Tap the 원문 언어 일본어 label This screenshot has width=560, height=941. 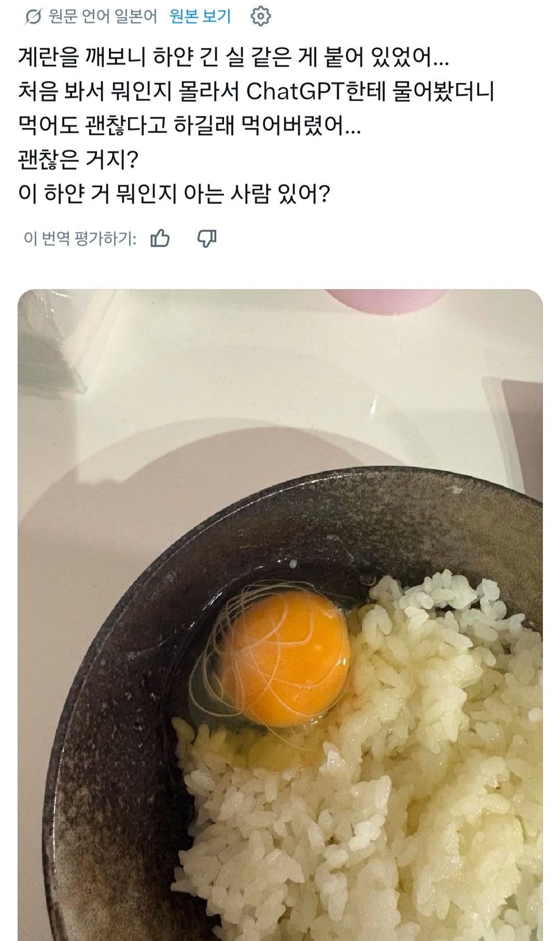click(x=103, y=17)
